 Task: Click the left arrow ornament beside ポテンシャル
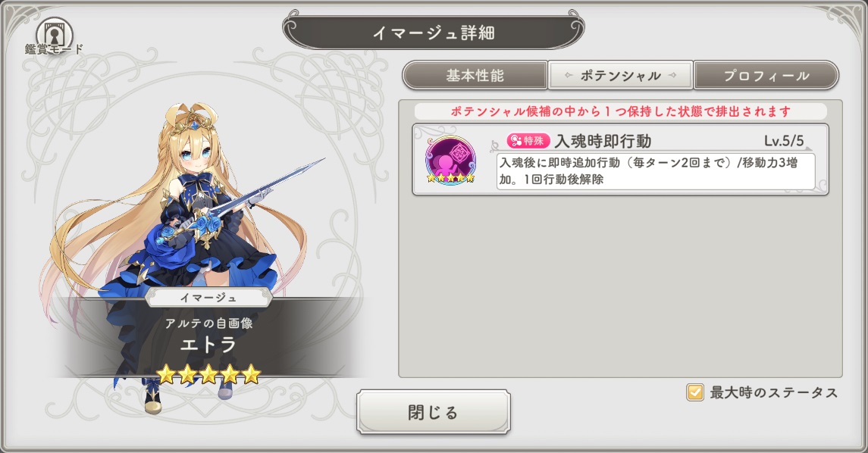pos(569,75)
